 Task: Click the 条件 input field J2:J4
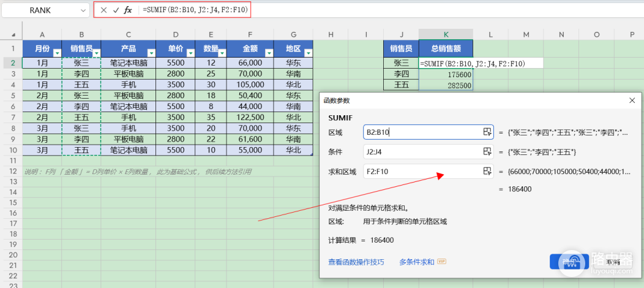(x=429, y=151)
